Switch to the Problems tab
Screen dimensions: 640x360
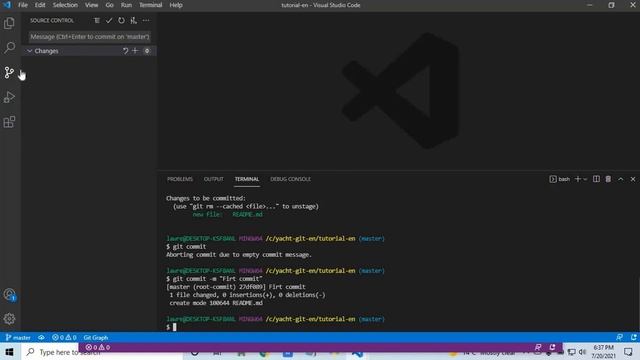point(180,179)
